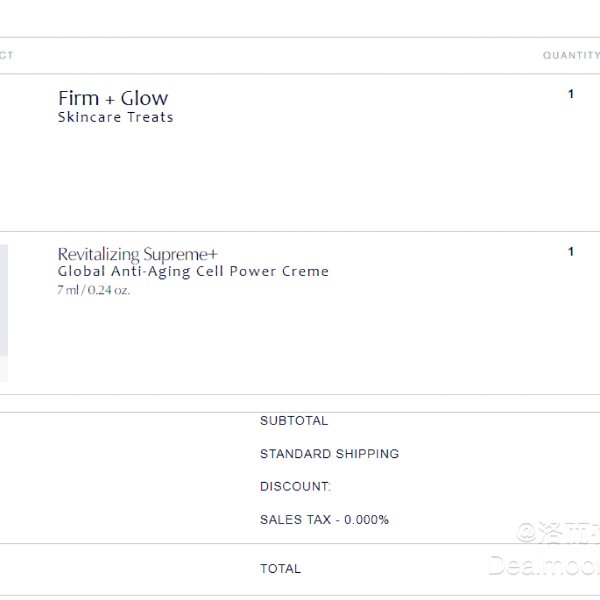Viewport: 600px width, 600px height.
Task: Click the Dealmoon watermark text
Action: pyautogui.click(x=544, y=566)
